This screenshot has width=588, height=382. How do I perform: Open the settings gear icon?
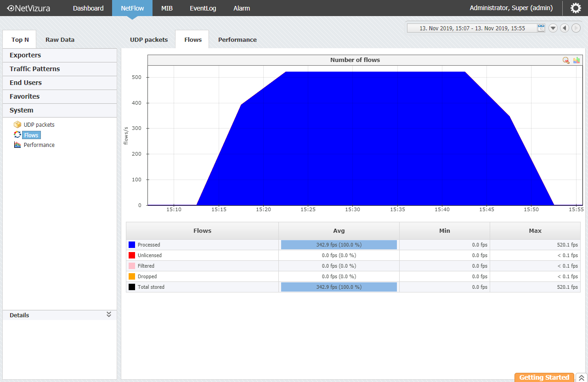tap(575, 8)
